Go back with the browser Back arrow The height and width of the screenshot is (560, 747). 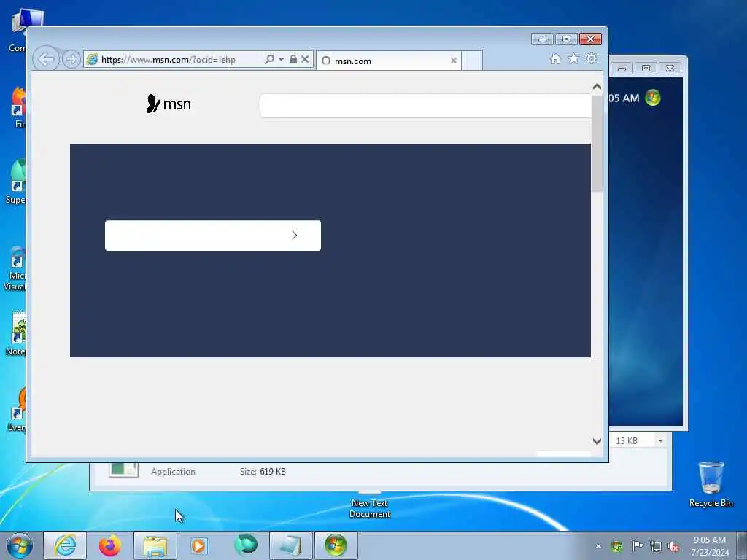[46, 60]
